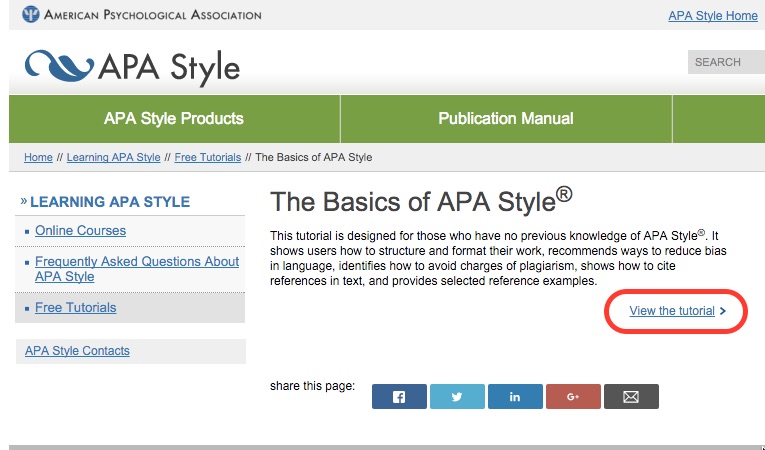Share the page on LinkedIn
The width and height of the screenshot is (765, 450).
click(x=515, y=396)
